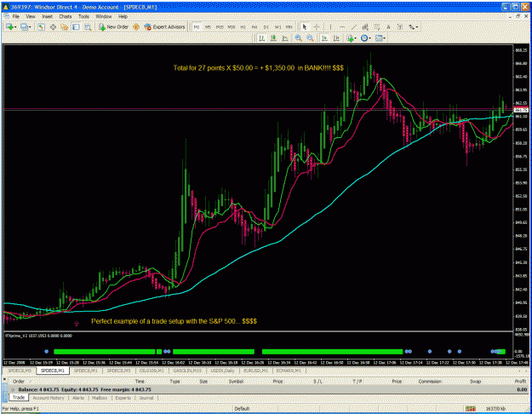Select the equidistant channel tool
This screenshot has width=532, height=414.
tap(365, 26)
